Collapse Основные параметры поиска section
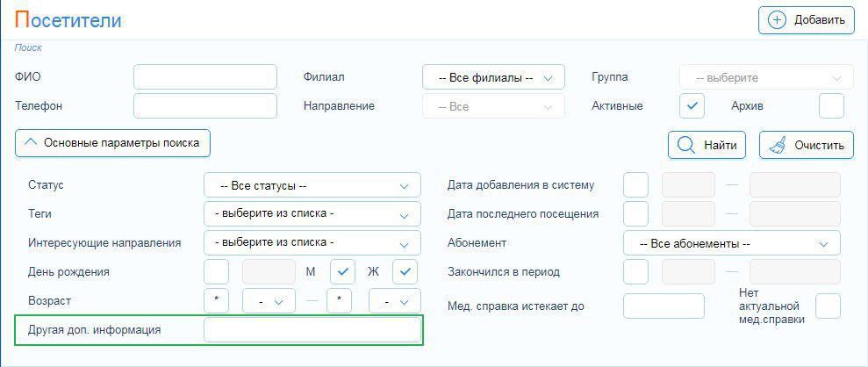Viewport: 868px width, 367px height. coord(112,142)
